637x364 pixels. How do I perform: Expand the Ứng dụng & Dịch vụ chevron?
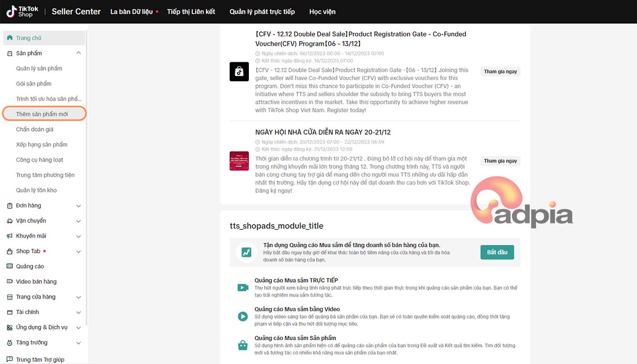click(x=78, y=328)
